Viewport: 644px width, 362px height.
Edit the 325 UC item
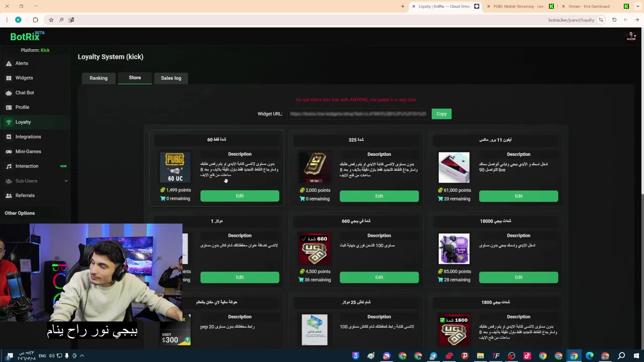[379, 196]
